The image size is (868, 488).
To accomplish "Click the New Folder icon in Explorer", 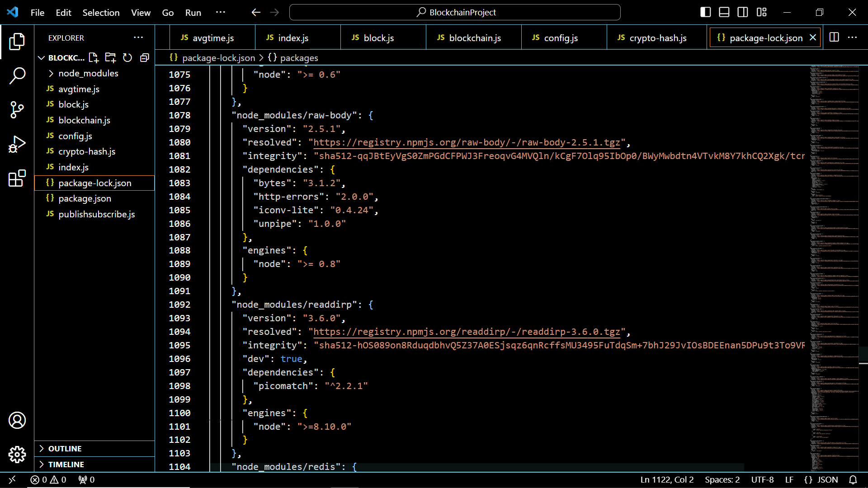I will (x=110, y=57).
